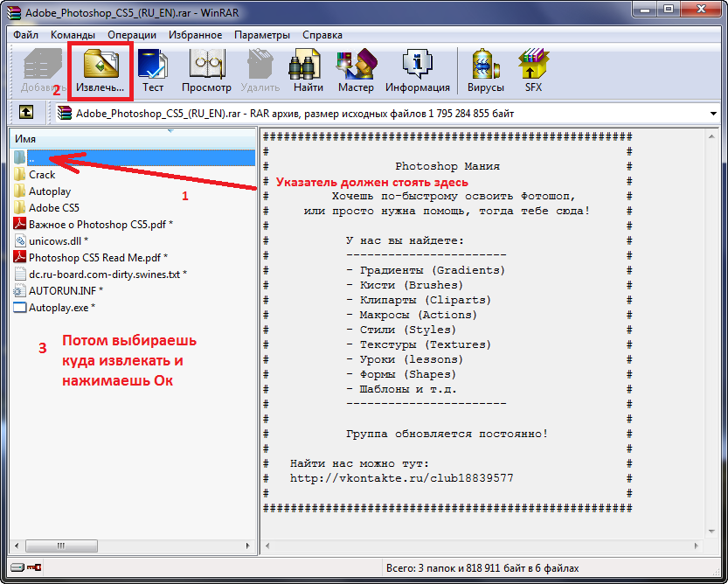Click the vkontakte.ru/club18839577 URL text
This screenshot has height=584, width=728.
402,478
